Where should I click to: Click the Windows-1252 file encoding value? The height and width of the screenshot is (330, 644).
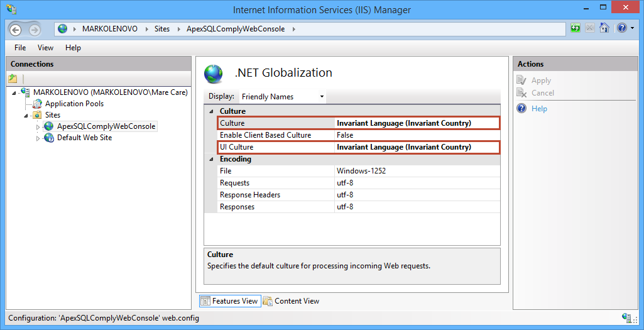coord(361,170)
